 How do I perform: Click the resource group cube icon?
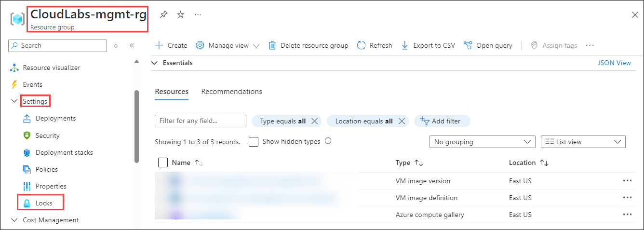(x=18, y=19)
